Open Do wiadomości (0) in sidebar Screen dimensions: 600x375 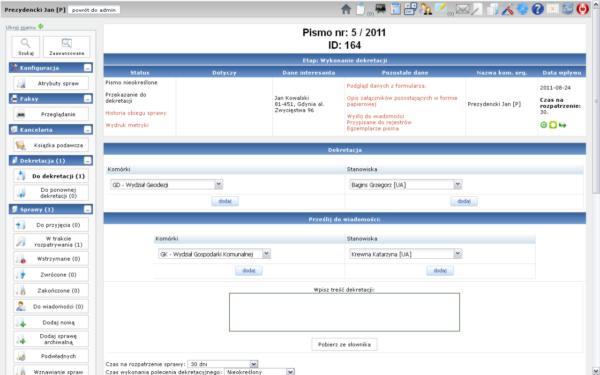coord(51,307)
